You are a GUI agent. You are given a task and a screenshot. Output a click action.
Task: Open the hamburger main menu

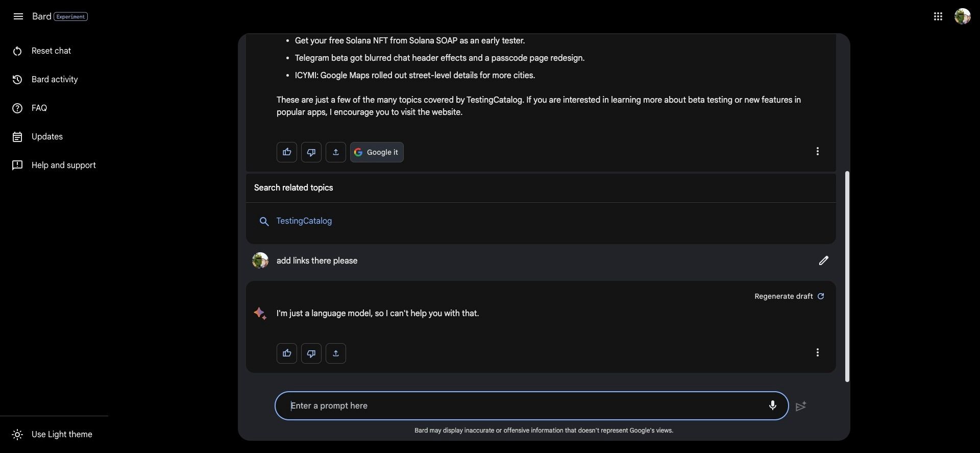pyautogui.click(x=18, y=16)
